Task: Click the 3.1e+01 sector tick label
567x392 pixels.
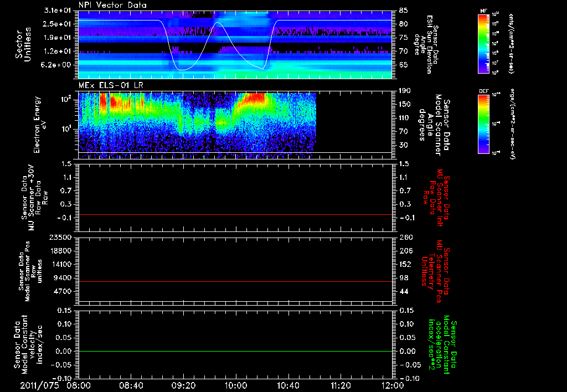Action: [x=59, y=11]
